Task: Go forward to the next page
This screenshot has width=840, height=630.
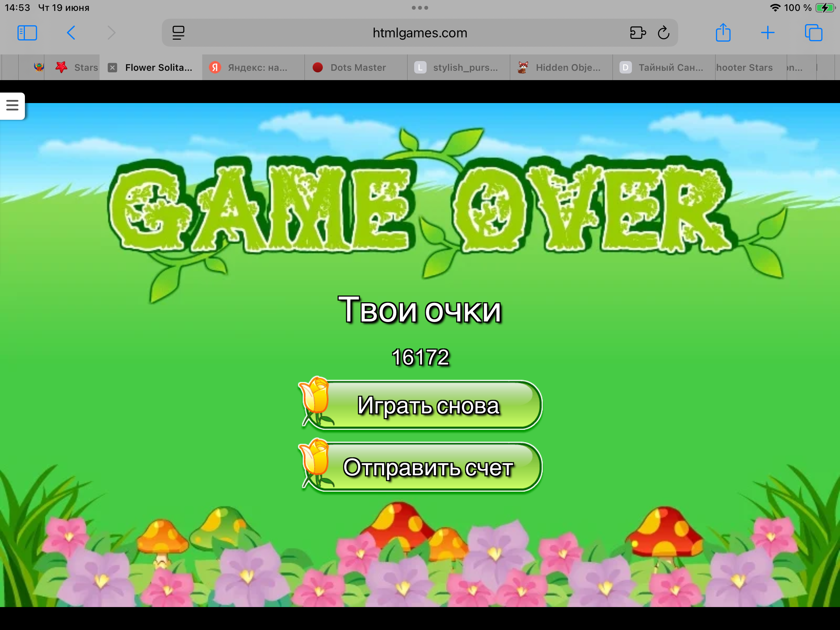Action: (x=112, y=33)
